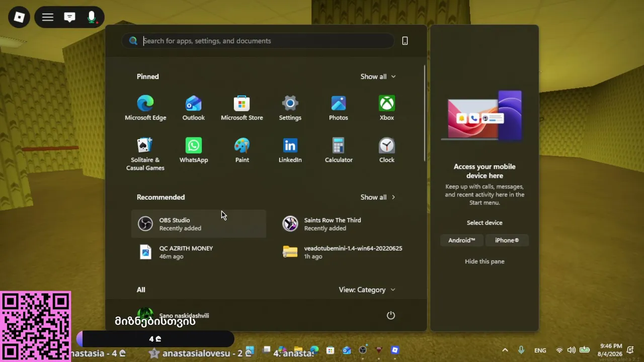Focus the Start menu search box
Viewport: 644px width, 362px height.
[258, 41]
